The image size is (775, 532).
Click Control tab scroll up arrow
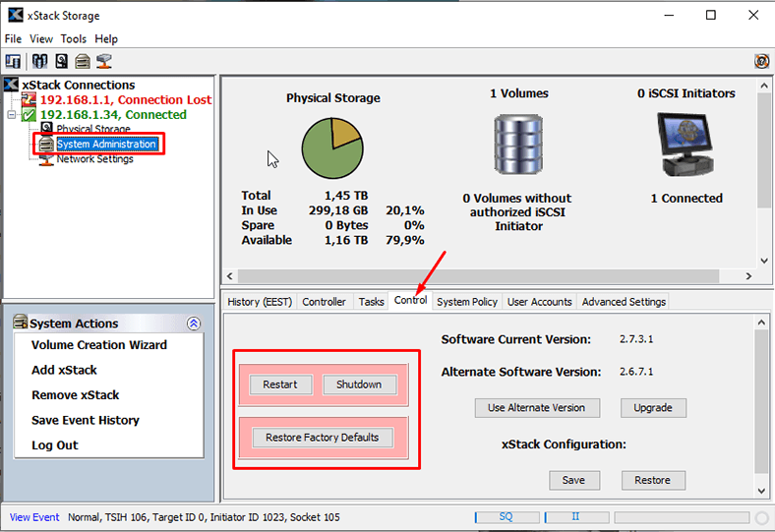pyautogui.click(x=761, y=323)
